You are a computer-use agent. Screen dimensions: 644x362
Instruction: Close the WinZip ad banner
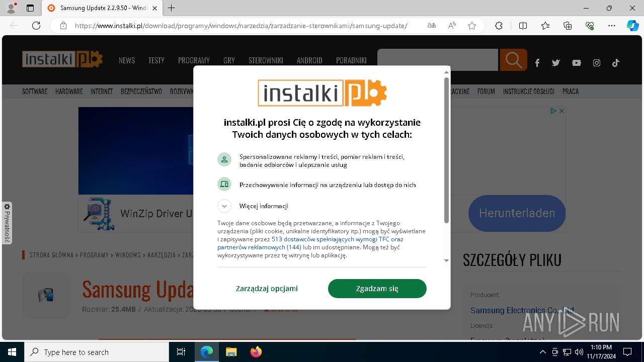coord(561,111)
